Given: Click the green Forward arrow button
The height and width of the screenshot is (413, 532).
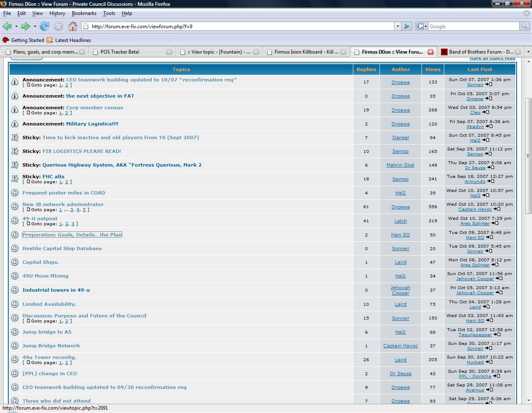Looking at the screenshot, I should pyautogui.click(x=25, y=26).
